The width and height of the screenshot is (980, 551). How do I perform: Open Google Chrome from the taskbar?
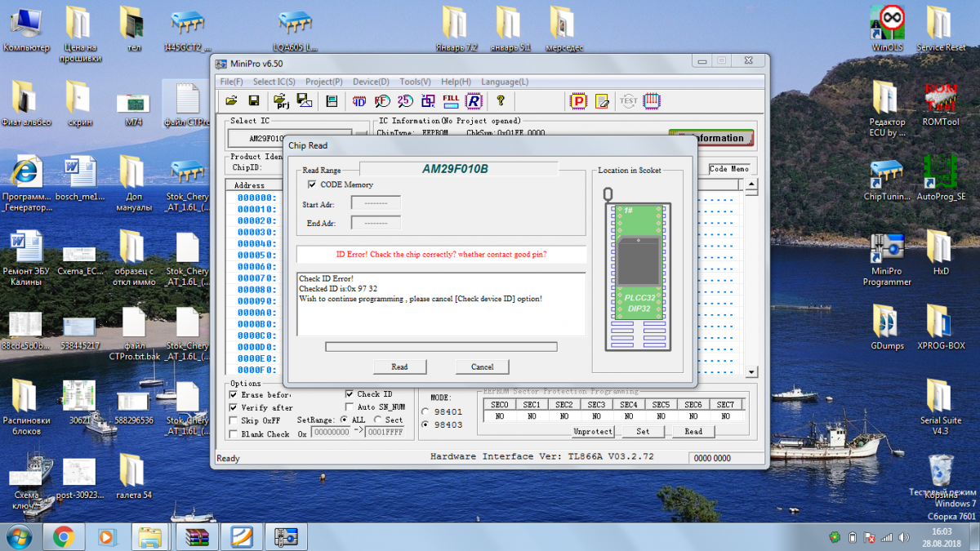[x=64, y=537]
